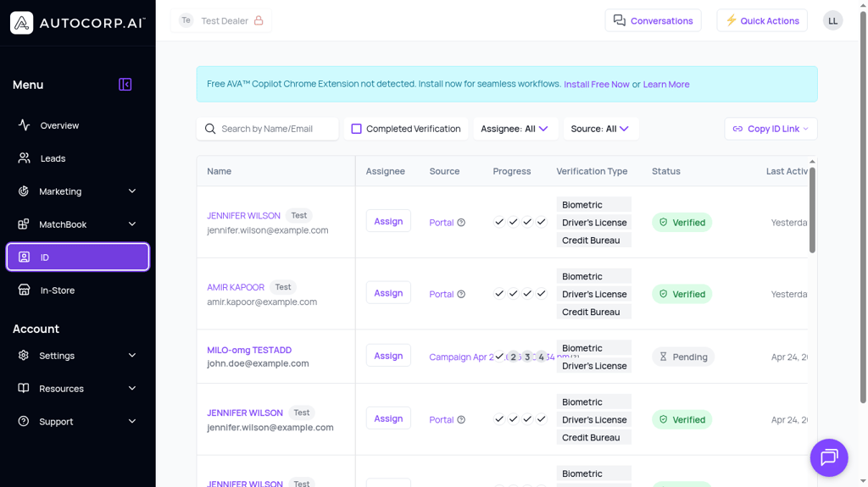Click the Pending status badge
The image size is (868, 487).
click(x=683, y=357)
